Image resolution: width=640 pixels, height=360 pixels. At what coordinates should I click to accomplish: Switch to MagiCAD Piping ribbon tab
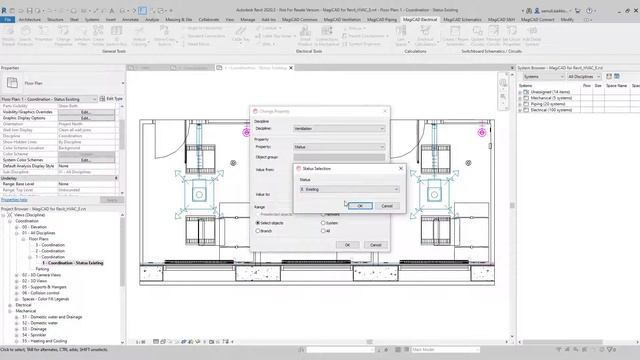[382, 20]
